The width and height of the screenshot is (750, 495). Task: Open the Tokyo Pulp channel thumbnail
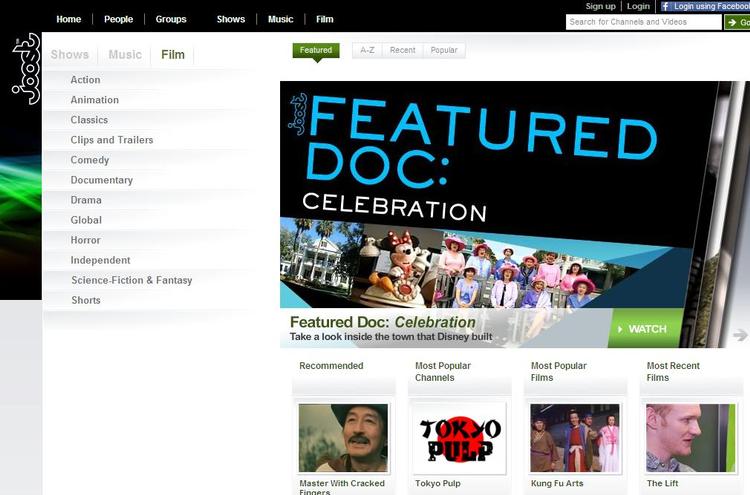click(x=460, y=439)
